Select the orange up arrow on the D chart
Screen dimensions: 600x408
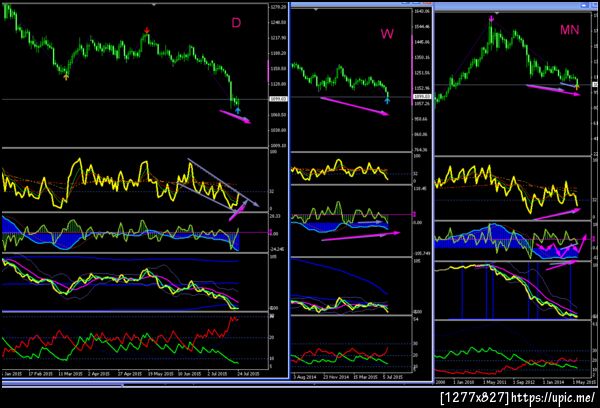pos(66,77)
